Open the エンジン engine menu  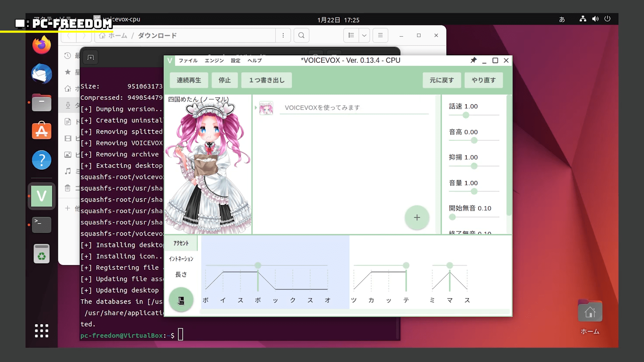pos(214,61)
